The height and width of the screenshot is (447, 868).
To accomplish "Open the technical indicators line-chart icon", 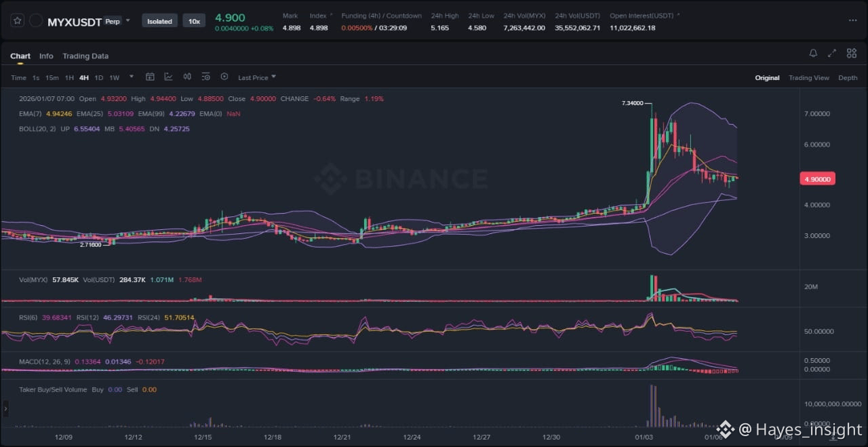I will (168, 77).
